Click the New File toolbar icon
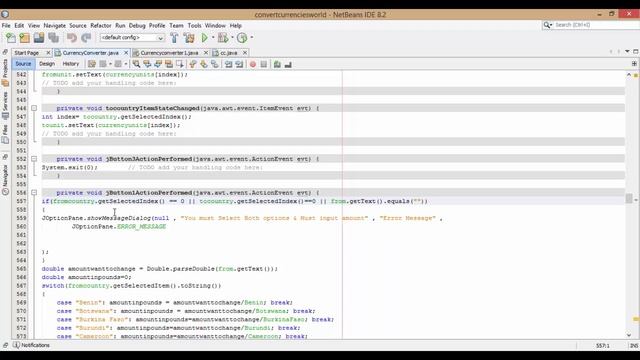Screen dimensions: 640x360 coord(11,38)
